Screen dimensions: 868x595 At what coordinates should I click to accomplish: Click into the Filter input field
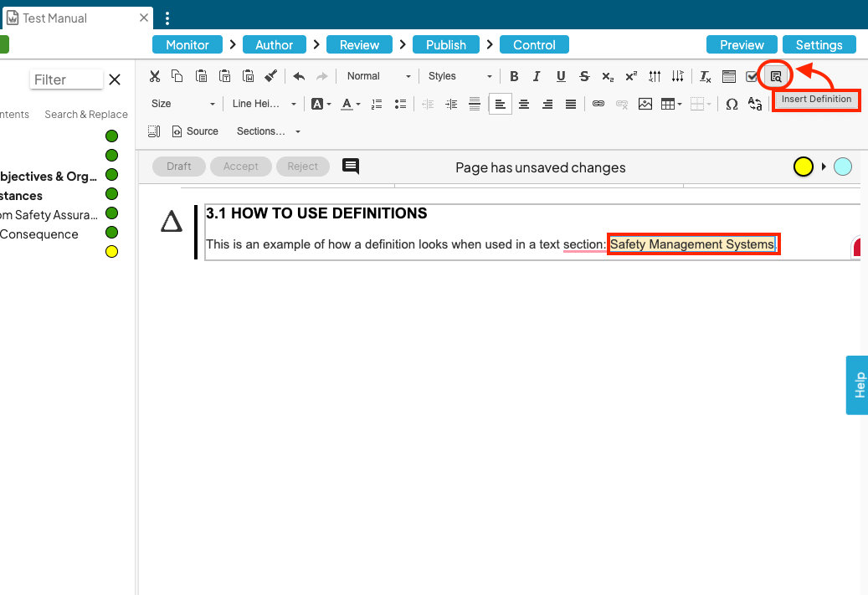pyautogui.click(x=66, y=80)
